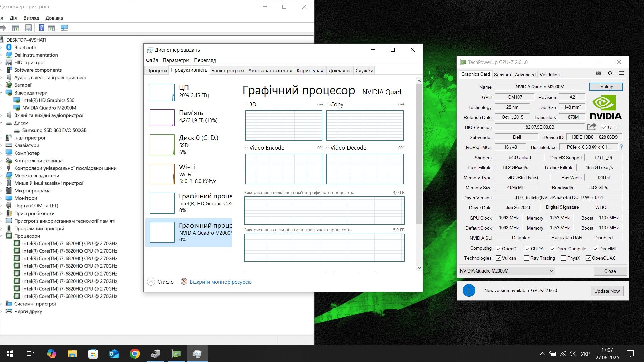Toggle Vulkan checkbox
Screen dimensions: 644x362
pos(498,258)
